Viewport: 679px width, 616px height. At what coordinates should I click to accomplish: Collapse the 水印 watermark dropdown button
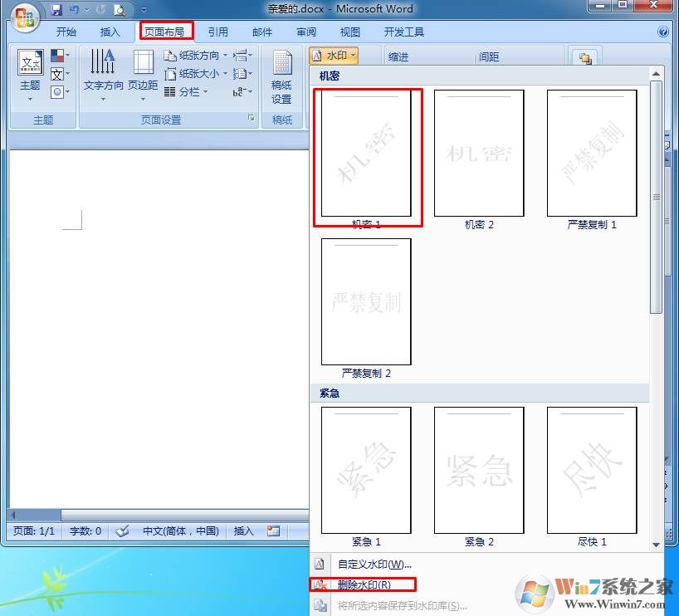tap(334, 56)
